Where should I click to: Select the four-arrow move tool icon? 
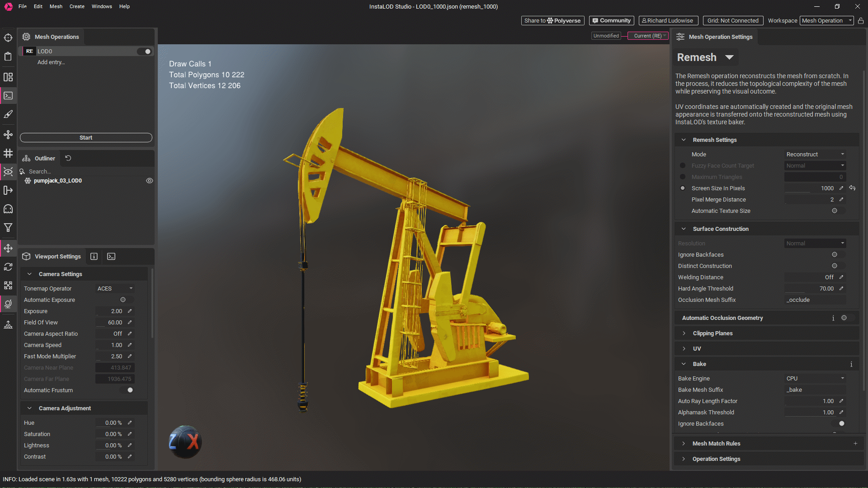(8, 248)
